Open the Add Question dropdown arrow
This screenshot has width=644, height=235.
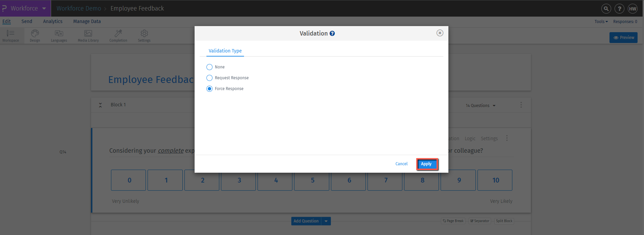pos(326,221)
